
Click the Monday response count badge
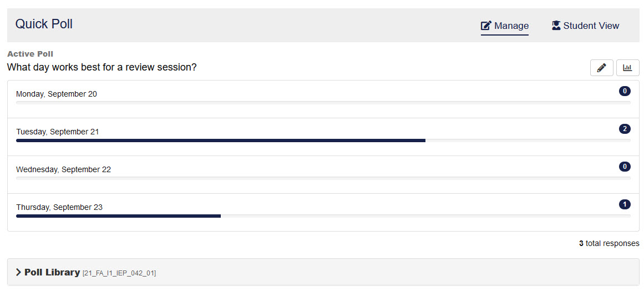(625, 91)
